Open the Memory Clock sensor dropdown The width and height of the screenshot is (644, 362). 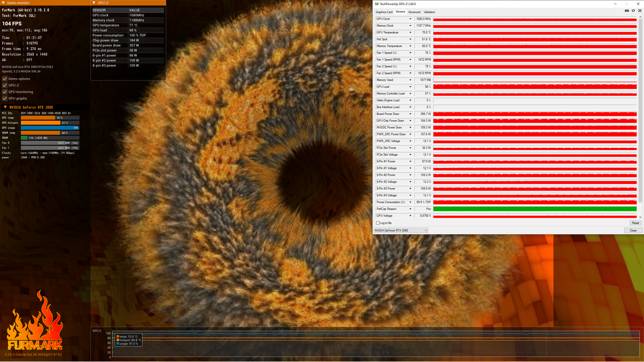pos(410,26)
